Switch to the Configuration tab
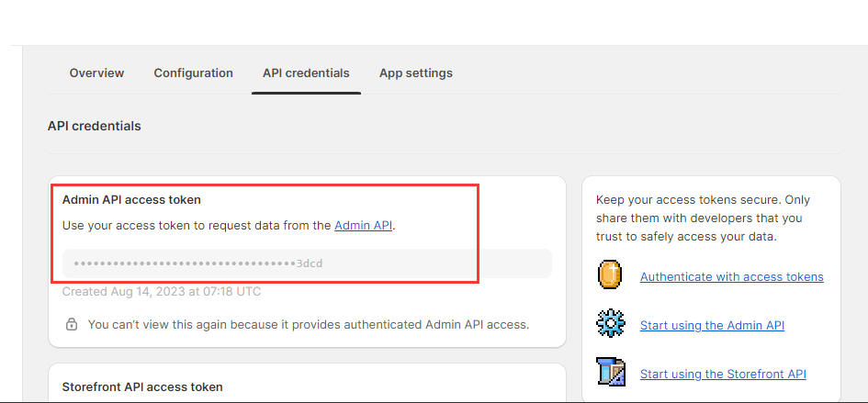 click(x=193, y=73)
